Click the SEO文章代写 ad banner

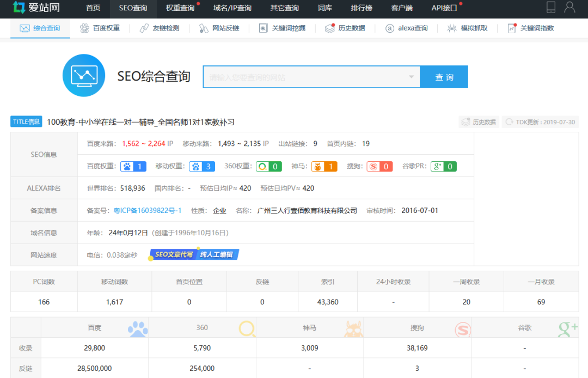pyautogui.click(x=173, y=254)
